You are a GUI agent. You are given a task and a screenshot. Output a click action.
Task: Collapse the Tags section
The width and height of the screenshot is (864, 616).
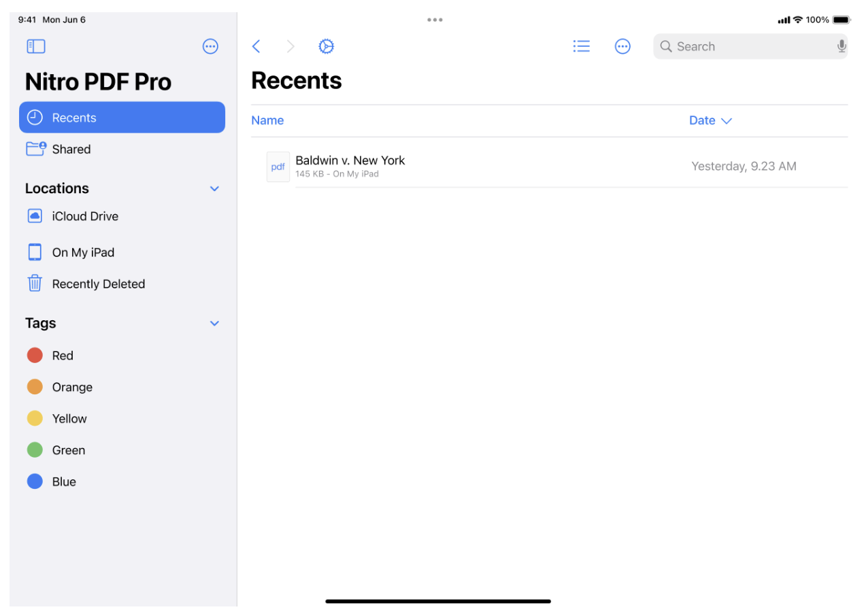click(214, 323)
